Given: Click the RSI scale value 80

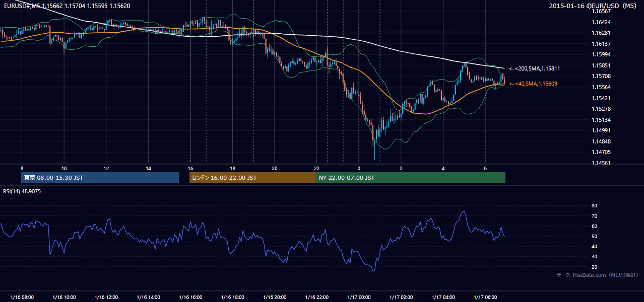Looking at the screenshot, I should tap(594, 206).
